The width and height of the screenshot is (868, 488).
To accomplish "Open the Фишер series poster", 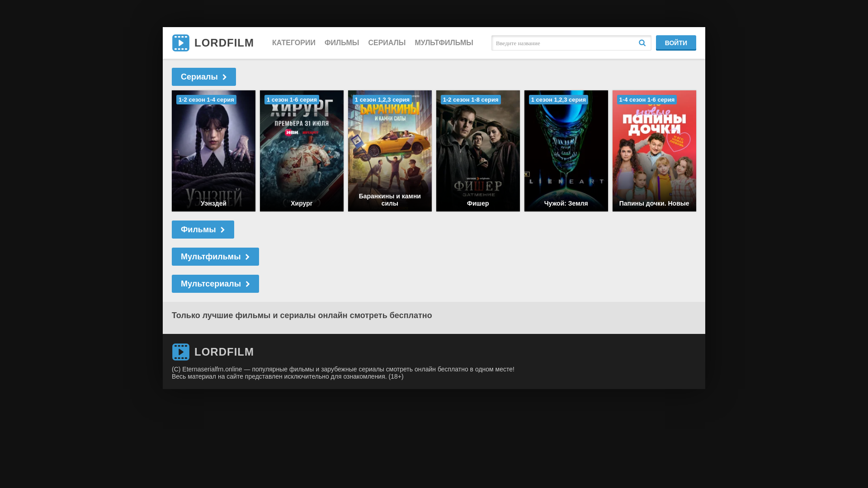I will pos(478,151).
